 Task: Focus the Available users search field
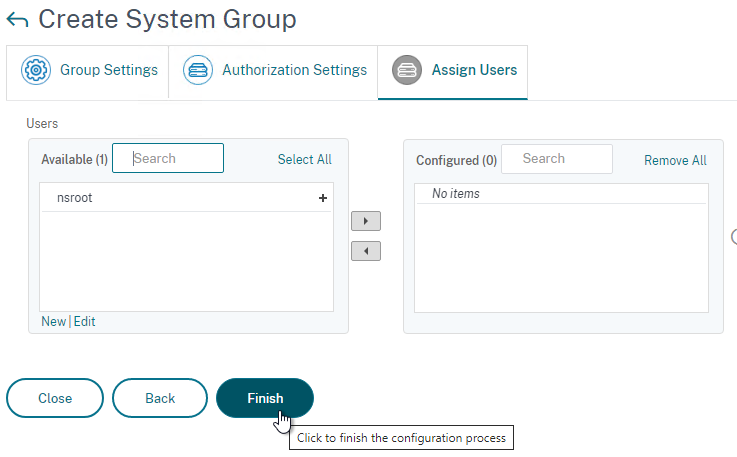(x=168, y=158)
